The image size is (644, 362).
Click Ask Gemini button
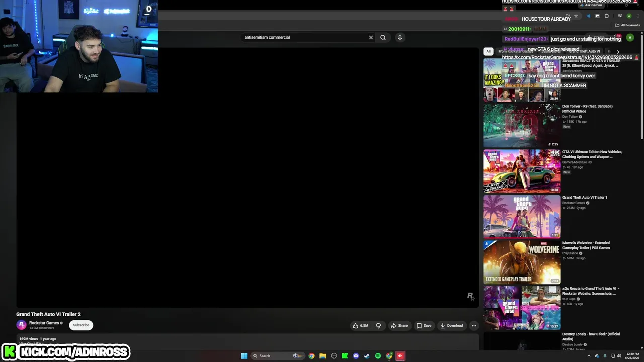pyautogui.click(x=592, y=5)
